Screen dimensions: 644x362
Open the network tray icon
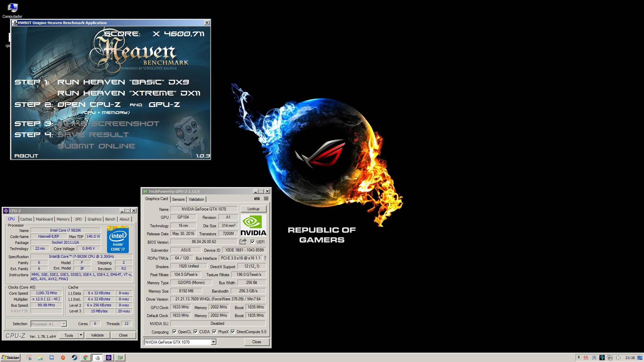[x=610, y=358]
